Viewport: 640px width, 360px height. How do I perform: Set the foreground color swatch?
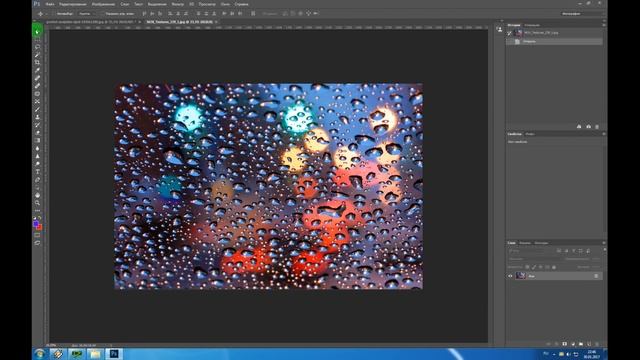click(36, 224)
